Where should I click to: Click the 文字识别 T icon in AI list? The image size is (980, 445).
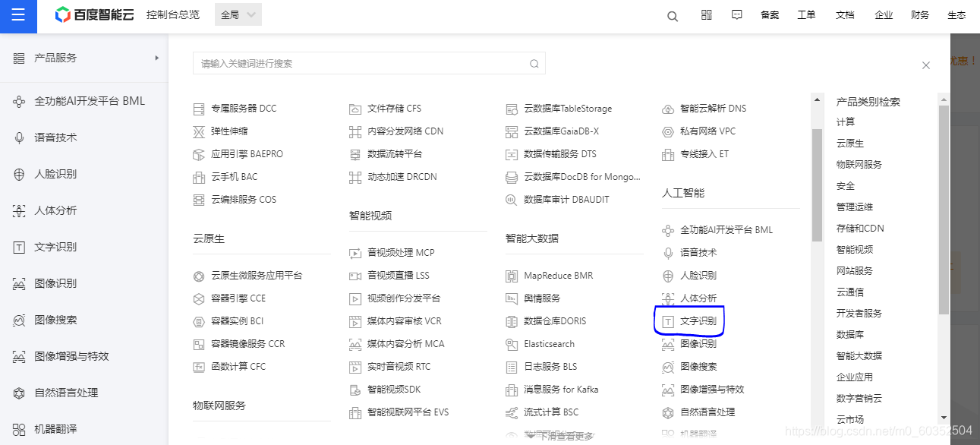(668, 321)
